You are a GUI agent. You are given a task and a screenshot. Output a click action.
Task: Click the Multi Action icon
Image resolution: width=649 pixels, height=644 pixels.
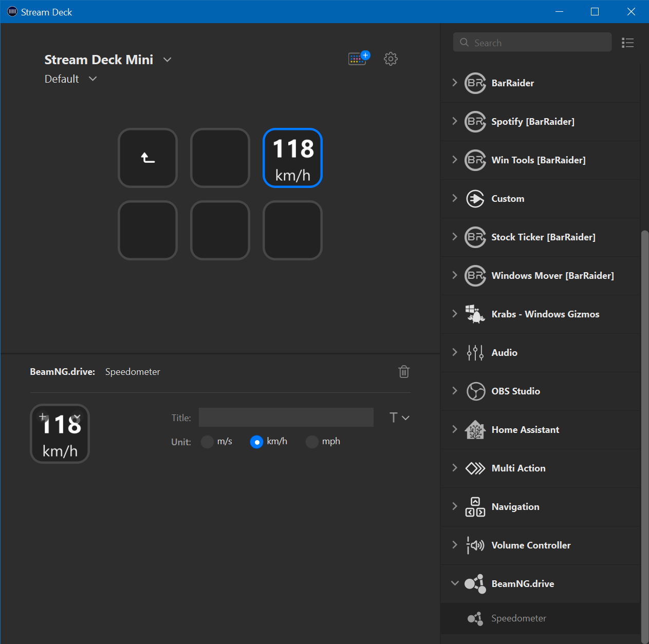[475, 468]
